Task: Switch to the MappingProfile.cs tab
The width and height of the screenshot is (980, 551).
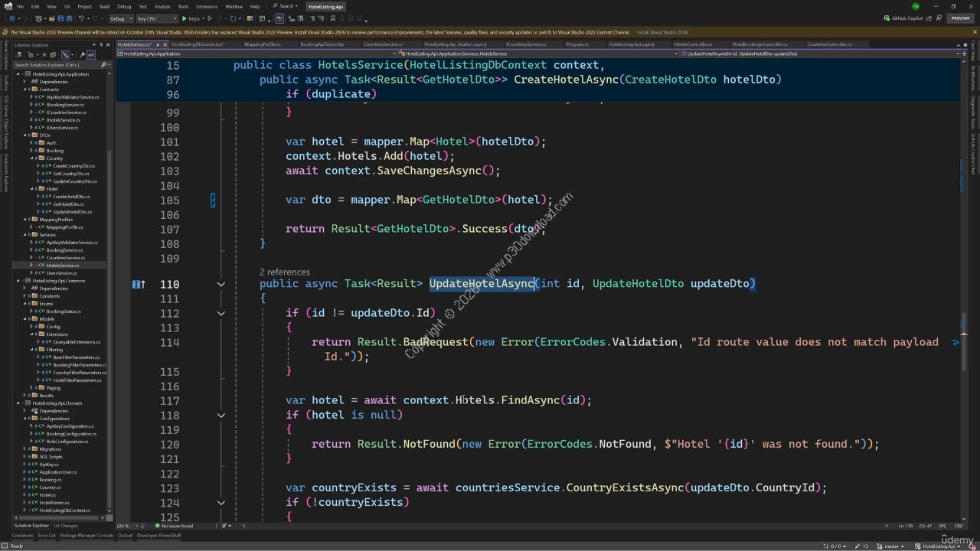Action: click(263, 44)
